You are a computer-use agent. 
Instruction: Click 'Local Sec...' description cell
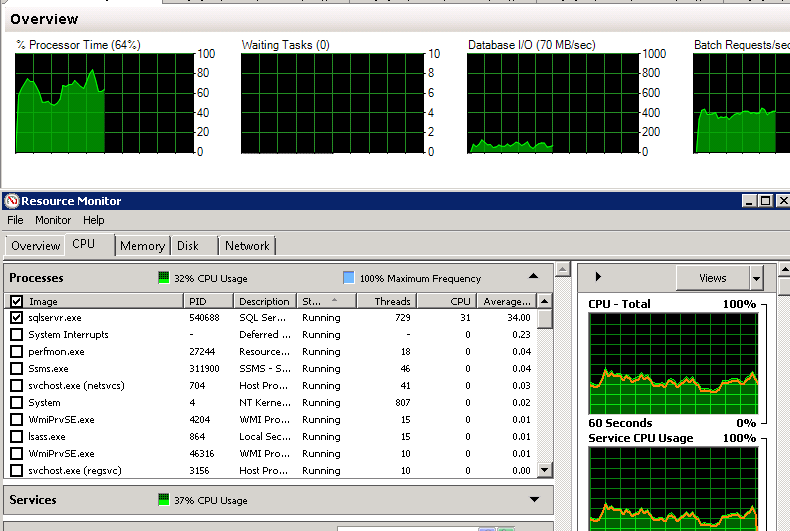265,436
